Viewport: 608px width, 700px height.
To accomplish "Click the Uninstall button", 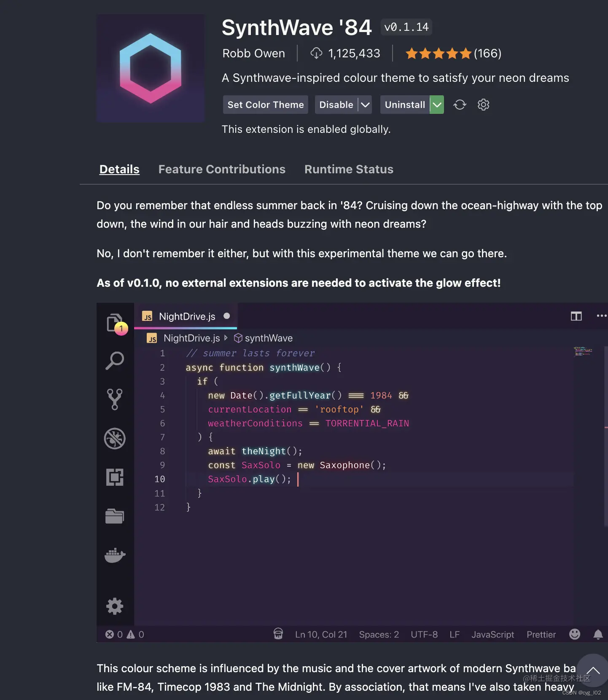I will pyautogui.click(x=405, y=105).
